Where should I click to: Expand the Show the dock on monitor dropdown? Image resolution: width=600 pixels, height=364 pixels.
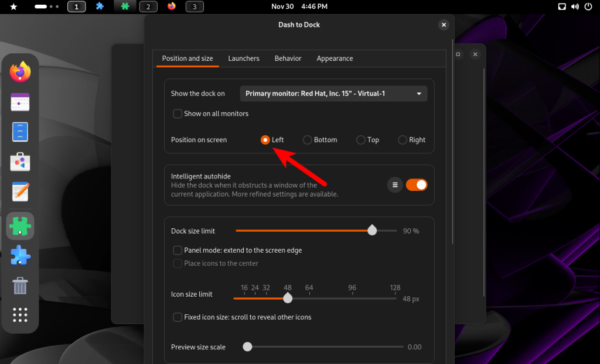(333, 94)
